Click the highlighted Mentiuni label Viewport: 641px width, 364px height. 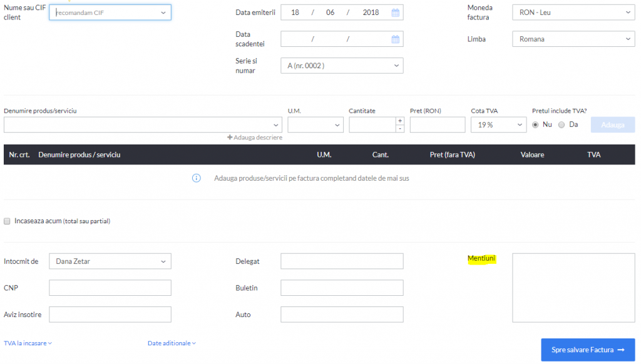[x=481, y=258]
